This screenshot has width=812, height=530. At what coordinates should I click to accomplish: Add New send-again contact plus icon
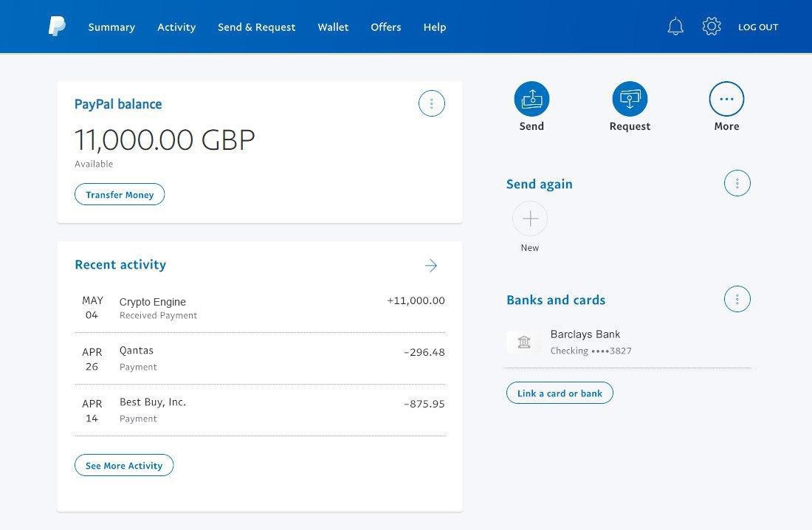(x=530, y=218)
